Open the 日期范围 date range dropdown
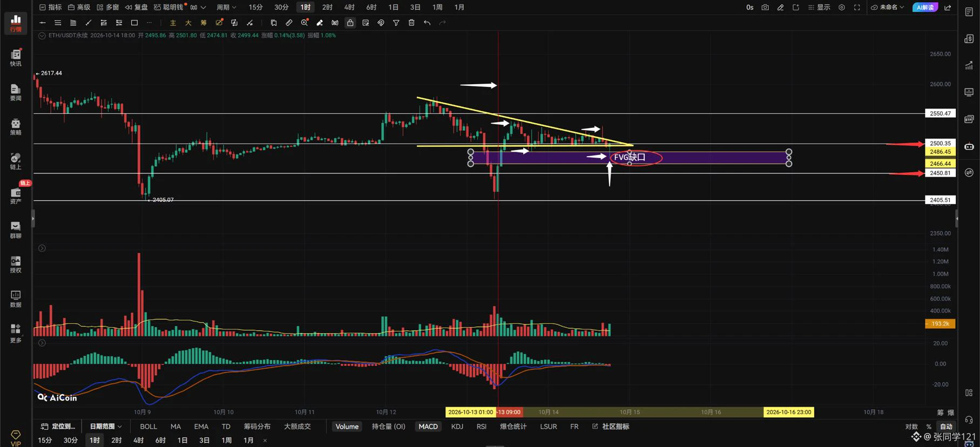This screenshot has height=447, width=980. 106,426
